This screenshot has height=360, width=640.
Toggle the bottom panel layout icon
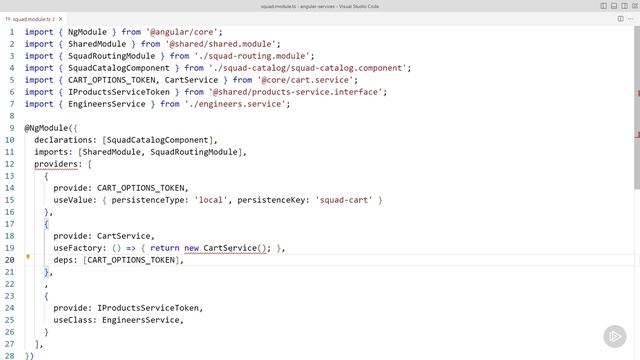(x=614, y=6)
